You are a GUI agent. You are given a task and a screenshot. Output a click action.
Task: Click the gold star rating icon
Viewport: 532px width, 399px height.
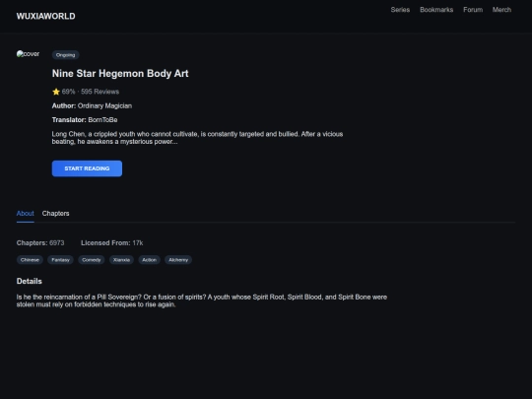(56, 92)
